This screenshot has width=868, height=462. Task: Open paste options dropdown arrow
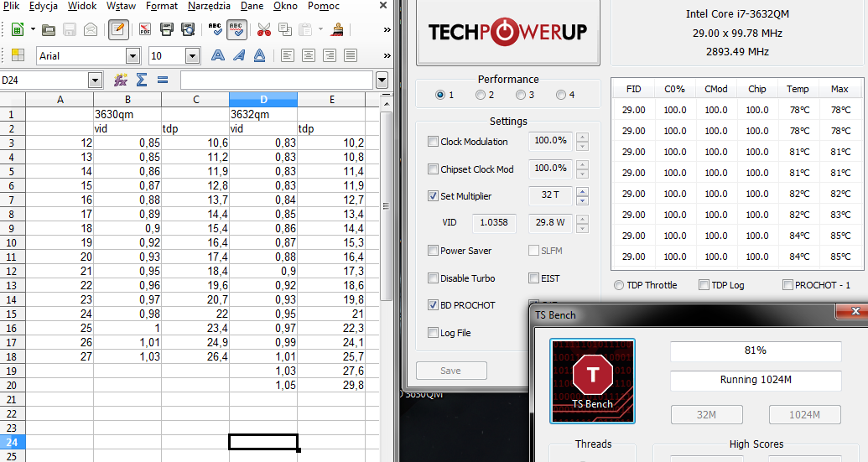[x=320, y=29]
